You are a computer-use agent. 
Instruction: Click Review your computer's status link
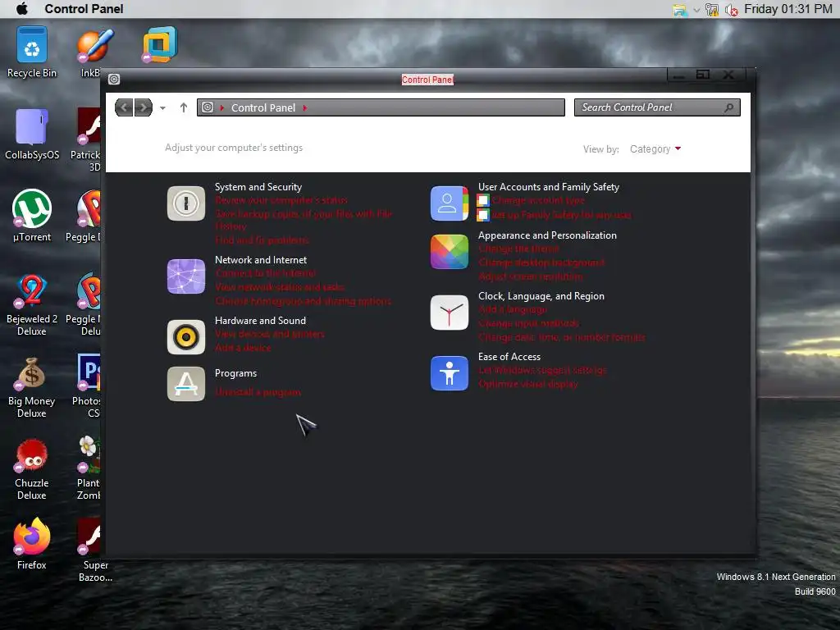[281, 200]
